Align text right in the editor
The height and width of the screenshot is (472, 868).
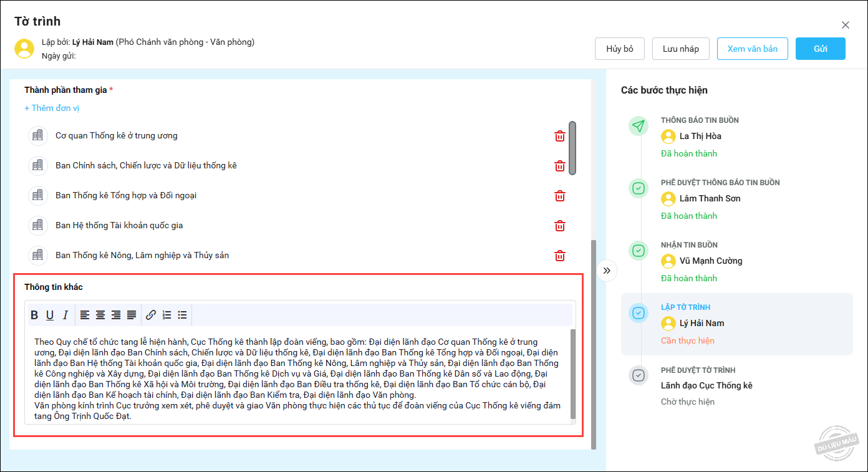(x=116, y=315)
